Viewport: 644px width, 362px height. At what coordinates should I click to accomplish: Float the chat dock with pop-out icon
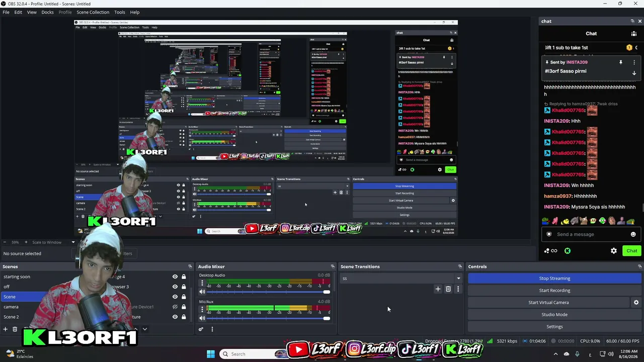tap(632, 21)
